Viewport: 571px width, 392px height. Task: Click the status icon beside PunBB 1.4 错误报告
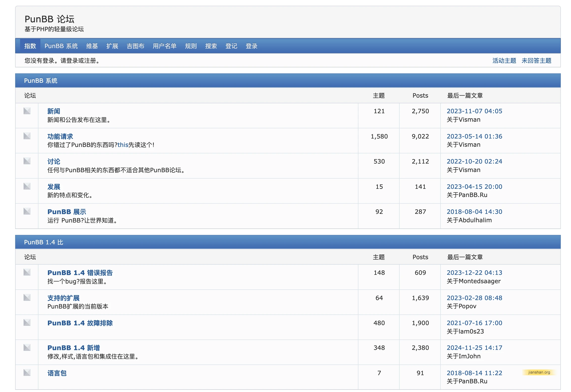pyautogui.click(x=27, y=272)
